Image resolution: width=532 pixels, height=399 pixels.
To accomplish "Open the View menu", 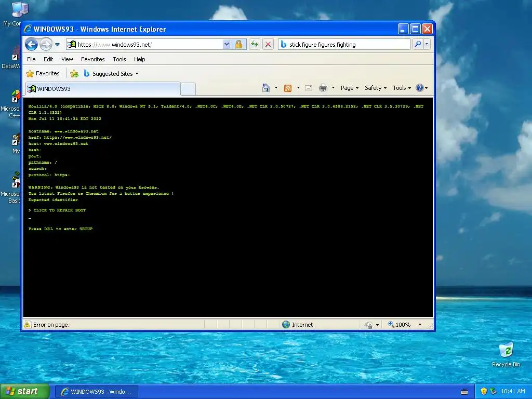I will click(67, 59).
